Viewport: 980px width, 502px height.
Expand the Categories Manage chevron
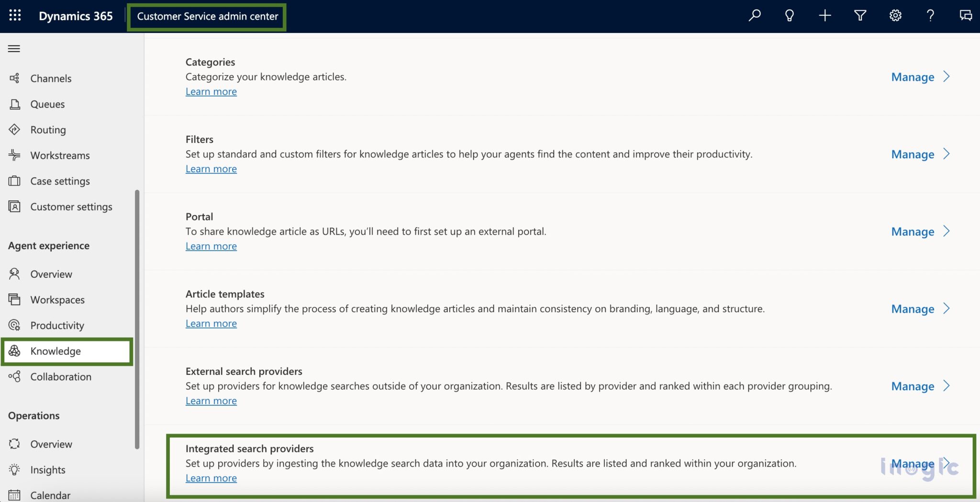tap(946, 76)
